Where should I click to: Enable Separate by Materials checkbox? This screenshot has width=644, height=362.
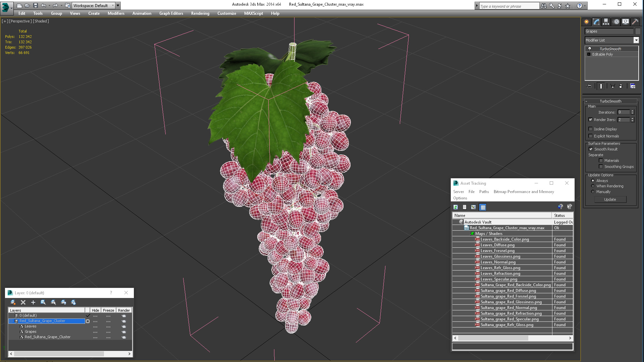pyautogui.click(x=601, y=161)
